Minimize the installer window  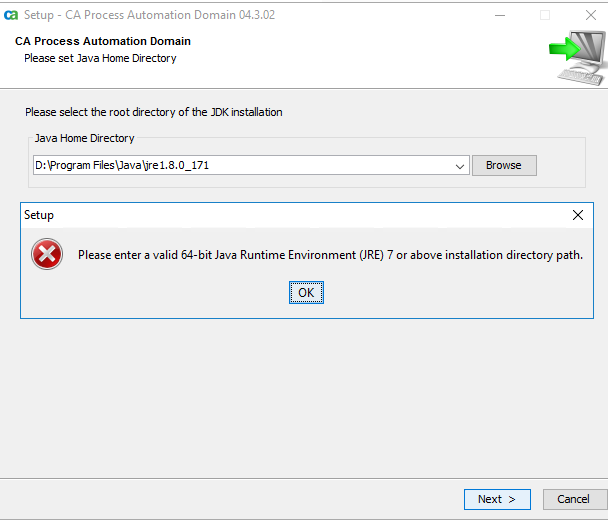[500, 15]
